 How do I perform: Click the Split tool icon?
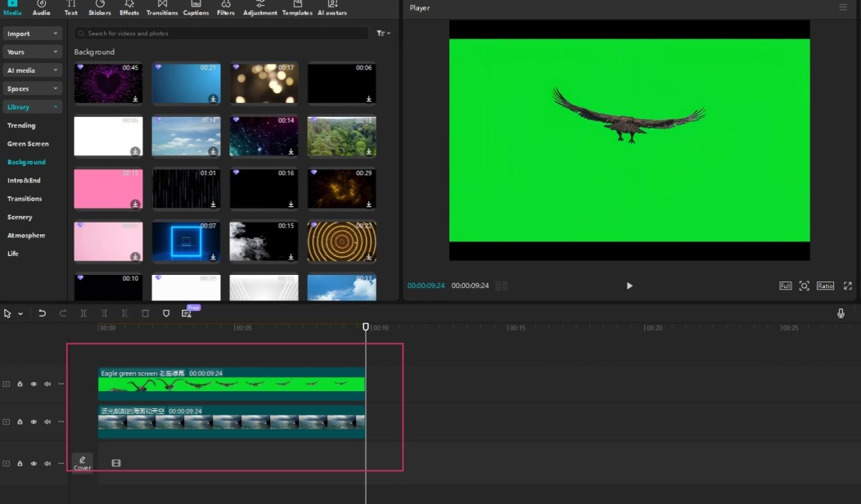click(x=83, y=313)
